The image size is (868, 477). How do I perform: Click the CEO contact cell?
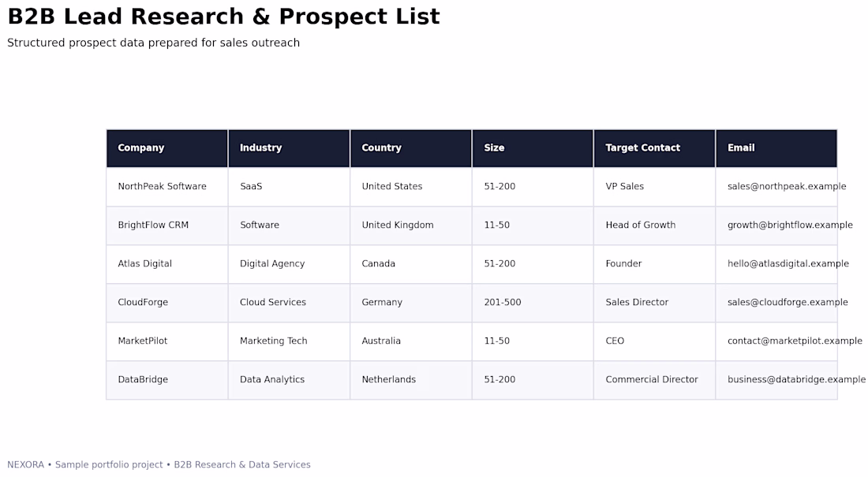coord(654,342)
